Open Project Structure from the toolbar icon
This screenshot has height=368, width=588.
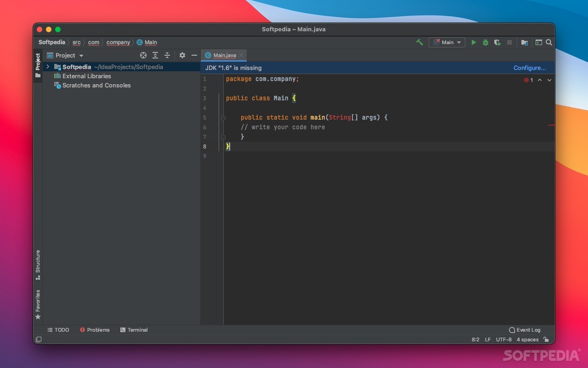click(525, 42)
